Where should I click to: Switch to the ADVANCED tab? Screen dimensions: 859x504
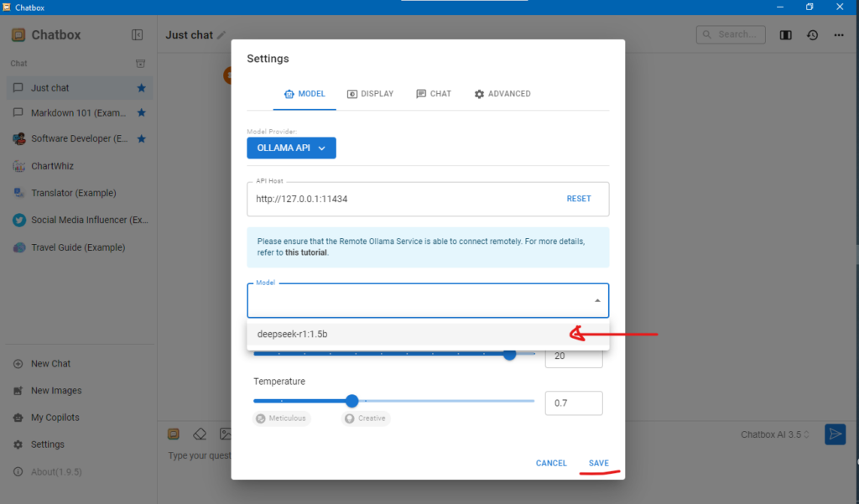(x=502, y=94)
